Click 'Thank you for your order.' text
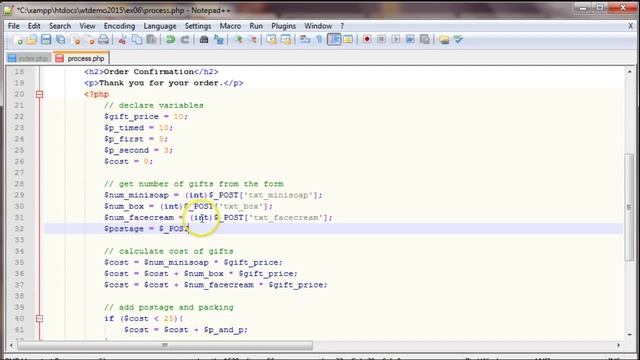Screen dimensions: 640x360 coord(161,83)
